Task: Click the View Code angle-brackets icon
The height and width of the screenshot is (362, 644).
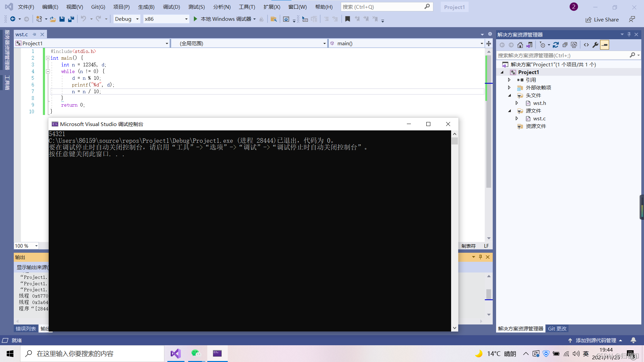Action: pos(586,45)
